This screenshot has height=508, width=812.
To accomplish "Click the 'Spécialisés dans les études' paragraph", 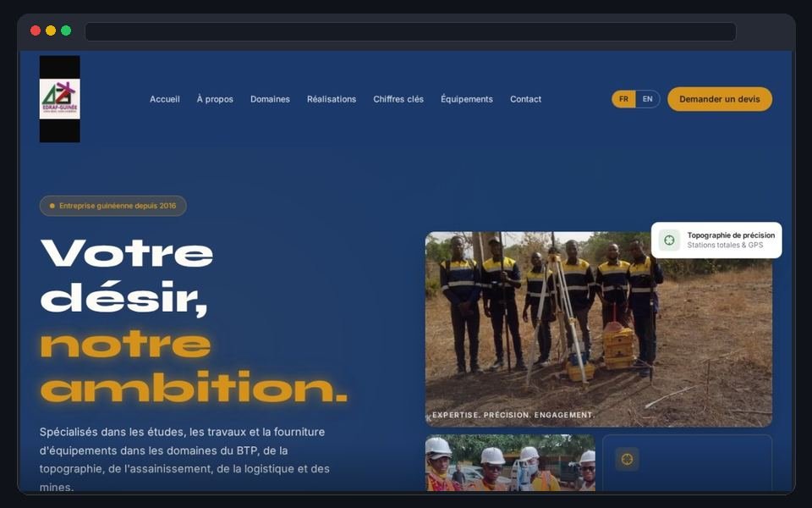I will point(184,459).
